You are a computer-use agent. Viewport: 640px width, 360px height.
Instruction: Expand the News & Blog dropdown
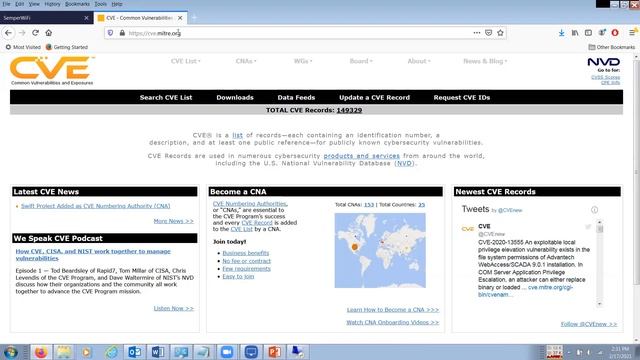point(485,61)
